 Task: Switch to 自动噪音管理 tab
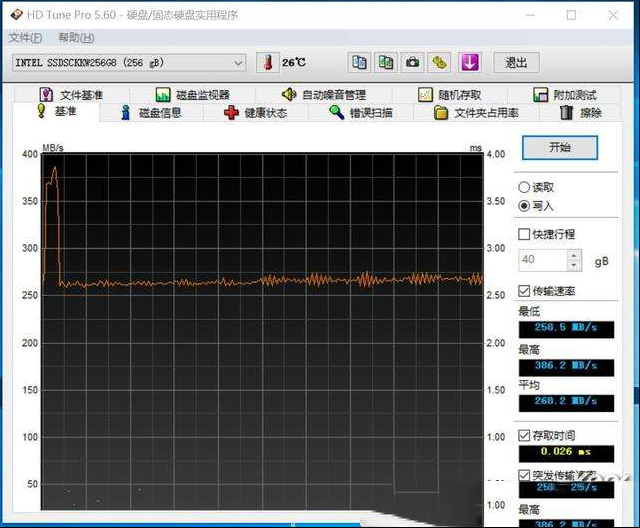pyautogui.click(x=324, y=95)
